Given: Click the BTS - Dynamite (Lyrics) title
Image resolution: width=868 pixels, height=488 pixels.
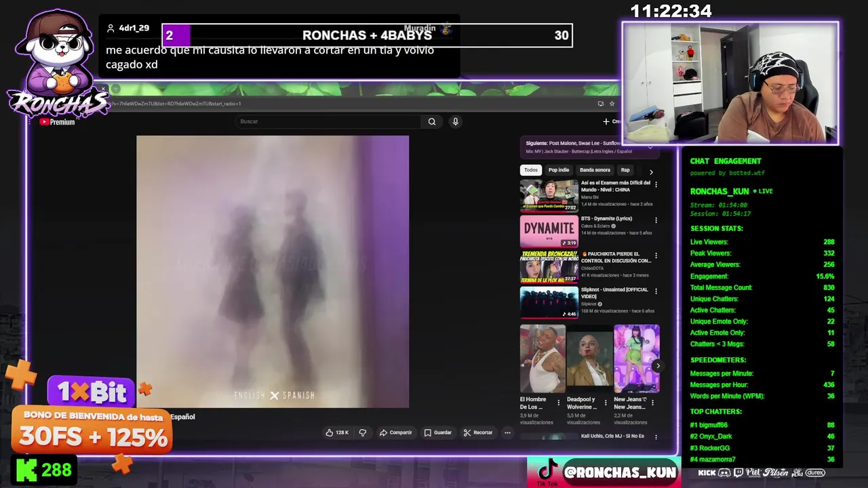Looking at the screenshot, I should (606, 219).
